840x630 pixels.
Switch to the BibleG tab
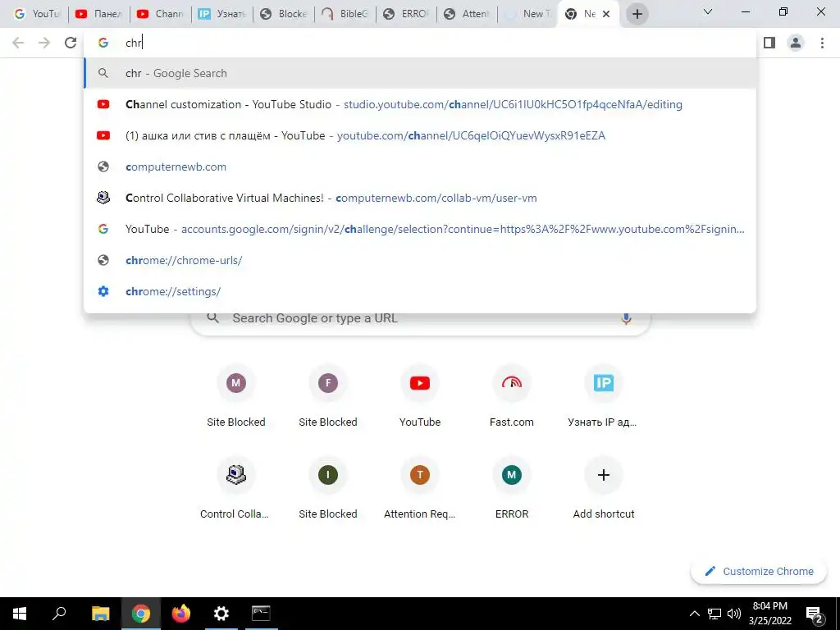[x=345, y=14]
